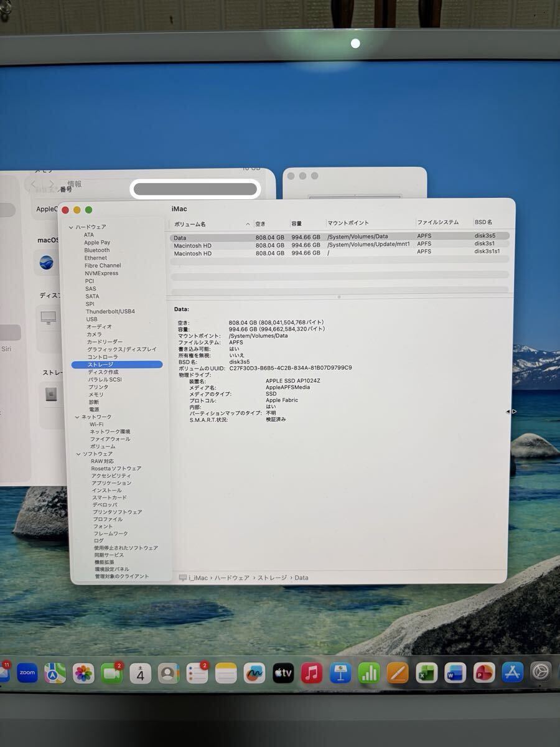Click the ストレージ breadcrumb at the bottom
The image size is (560, 747).
[x=272, y=578]
